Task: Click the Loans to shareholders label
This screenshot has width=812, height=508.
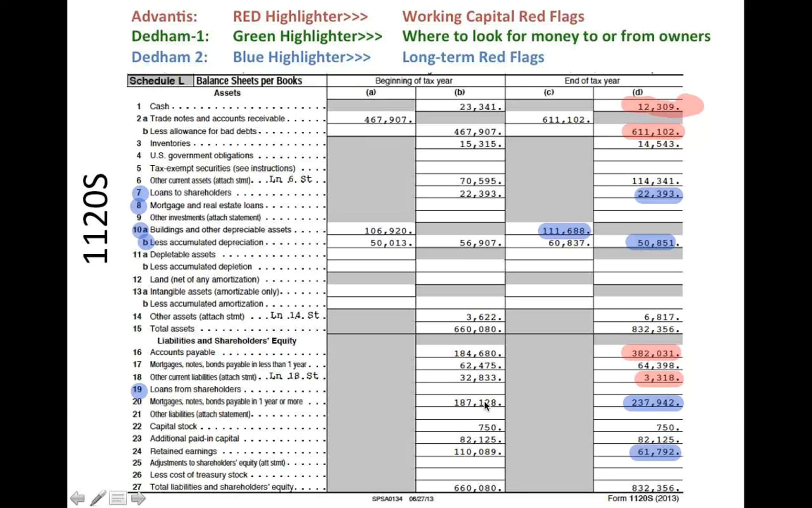Action: 190,193
